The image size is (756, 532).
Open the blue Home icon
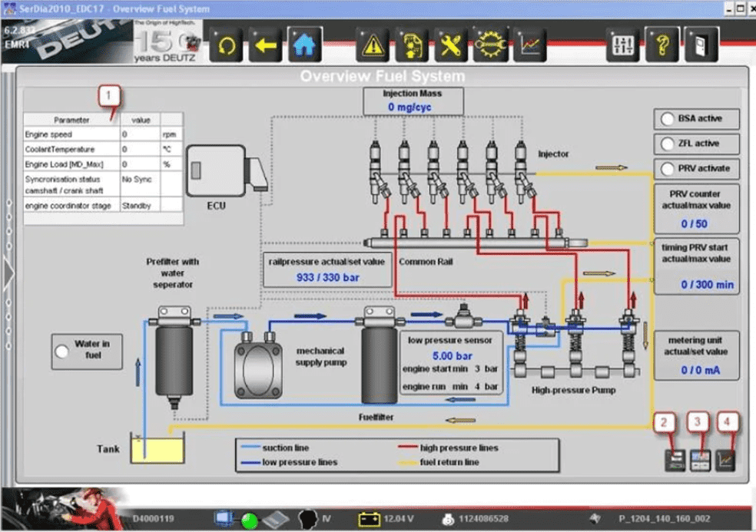(304, 45)
